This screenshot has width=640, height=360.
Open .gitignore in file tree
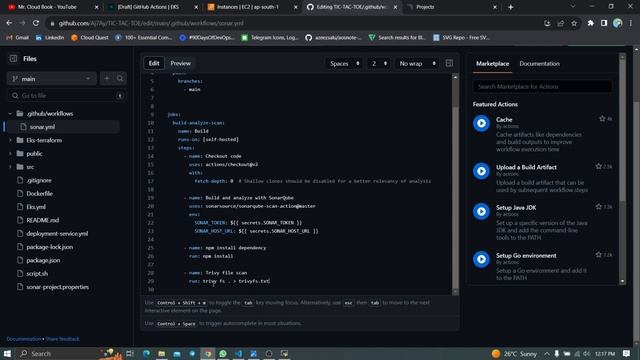[39, 180]
